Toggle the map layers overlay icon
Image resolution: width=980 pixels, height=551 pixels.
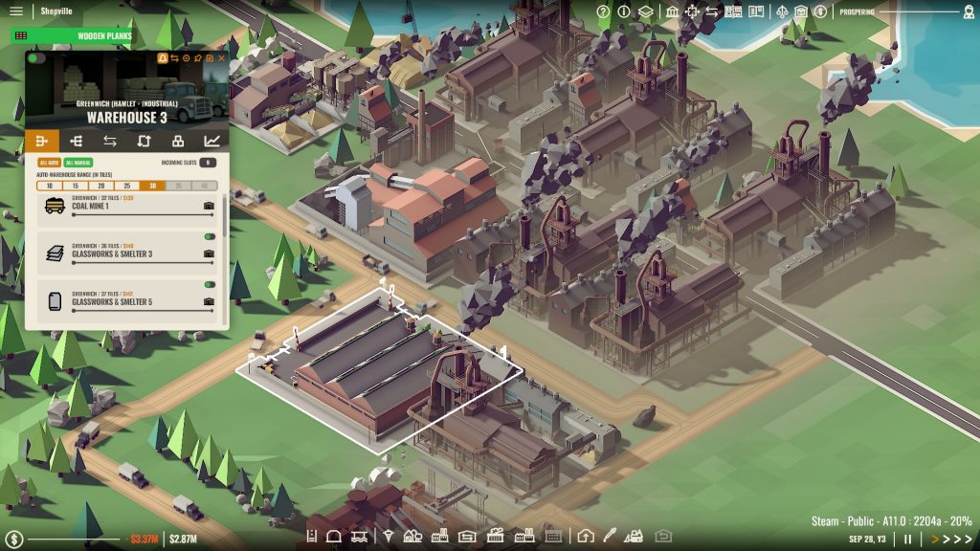pyautogui.click(x=645, y=12)
